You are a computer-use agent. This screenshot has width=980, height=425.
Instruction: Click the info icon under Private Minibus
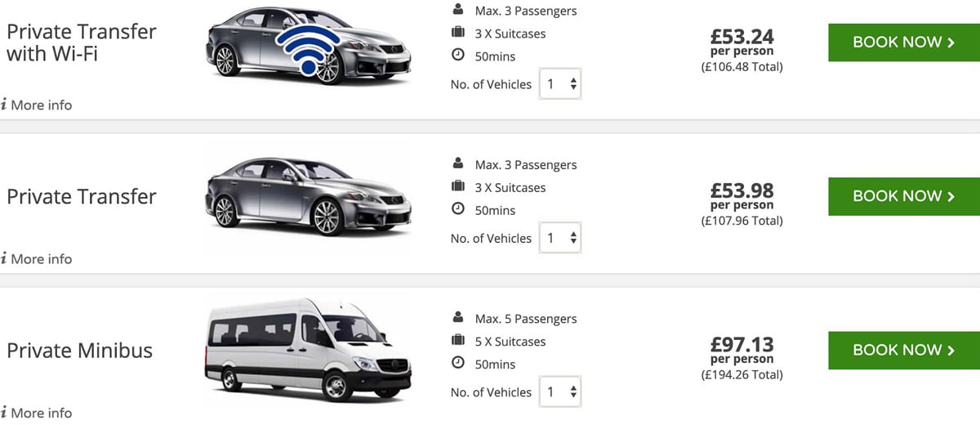(x=4, y=412)
